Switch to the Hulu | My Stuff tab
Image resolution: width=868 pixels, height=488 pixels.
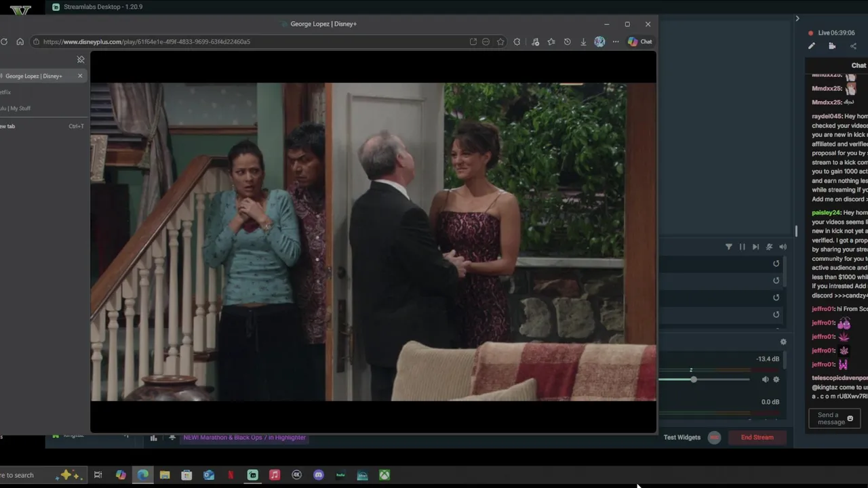coord(15,108)
